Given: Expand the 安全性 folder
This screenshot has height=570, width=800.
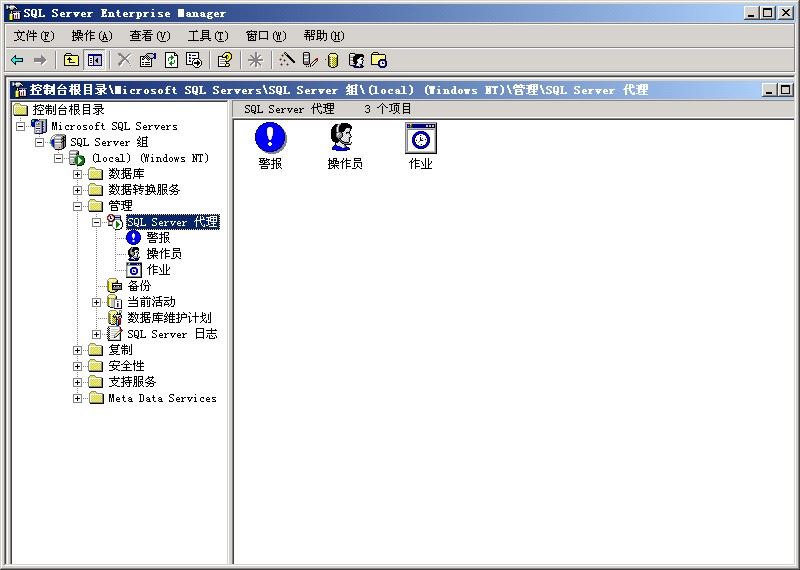Looking at the screenshot, I should click(x=77, y=366).
